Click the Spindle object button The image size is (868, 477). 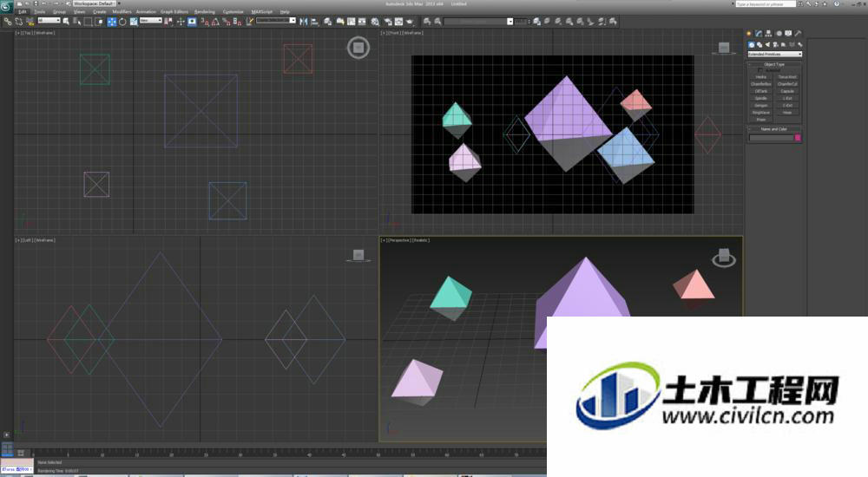coord(761,99)
